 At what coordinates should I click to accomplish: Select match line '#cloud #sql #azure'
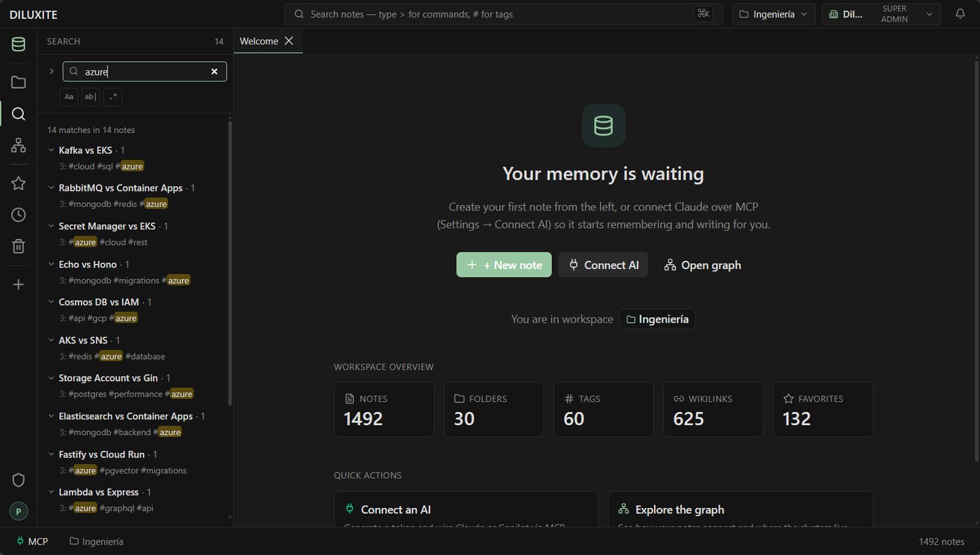pos(101,166)
